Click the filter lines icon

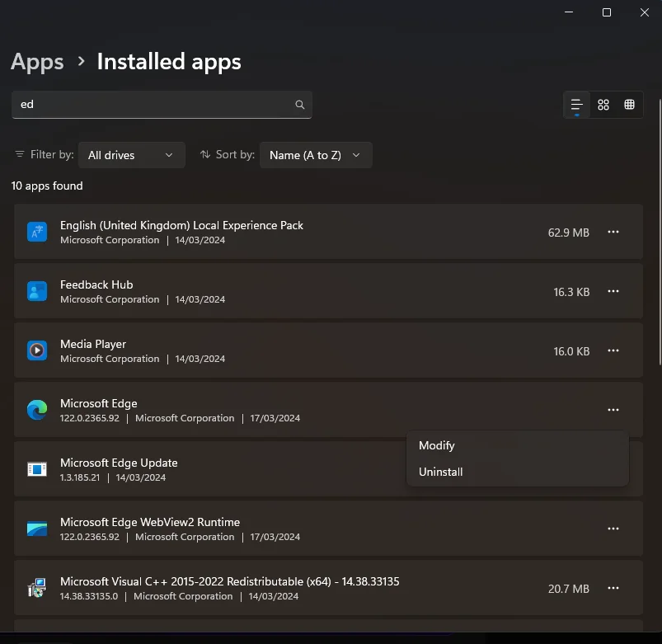coord(20,154)
